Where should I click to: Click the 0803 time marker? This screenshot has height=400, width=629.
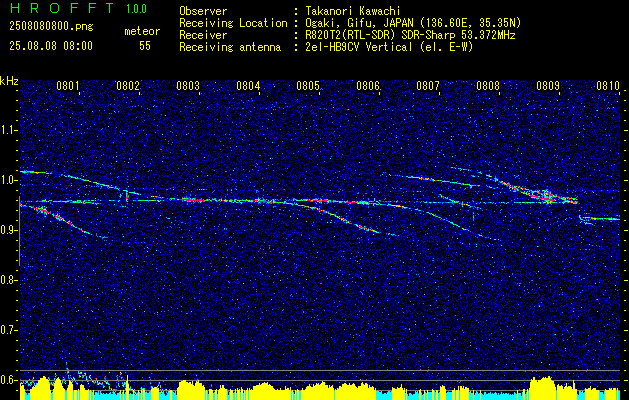pos(188,86)
